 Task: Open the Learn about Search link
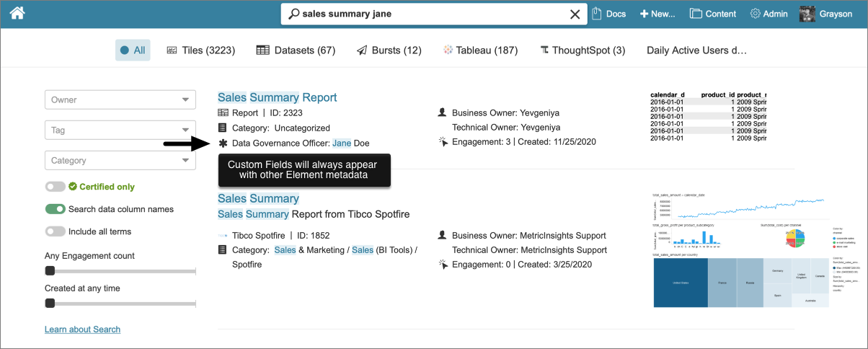[x=82, y=330]
